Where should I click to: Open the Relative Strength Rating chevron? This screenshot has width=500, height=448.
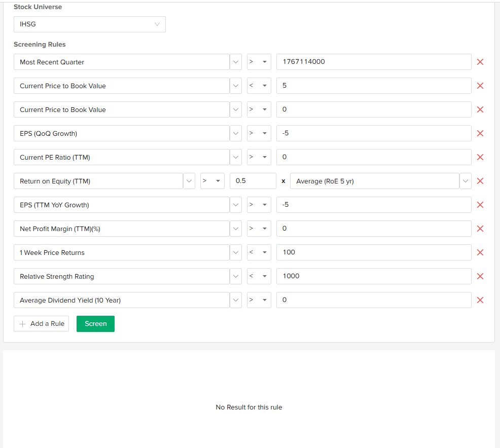click(x=236, y=276)
